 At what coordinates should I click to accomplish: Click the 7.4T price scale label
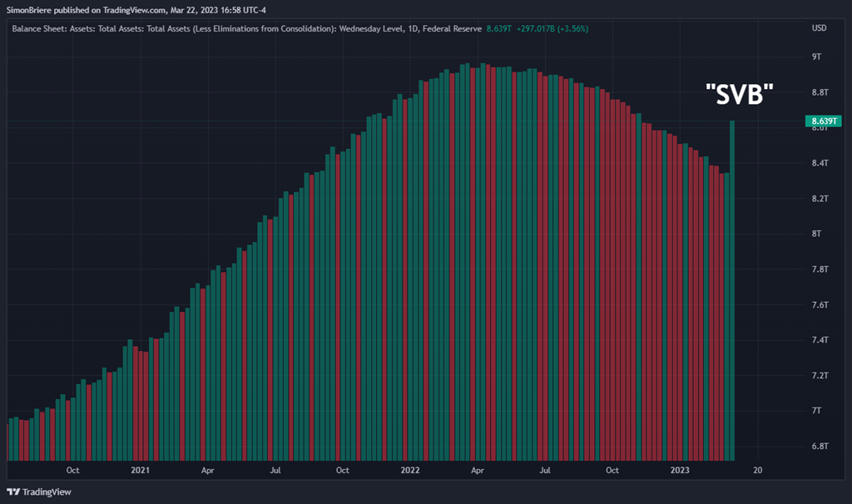pyautogui.click(x=820, y=340)
